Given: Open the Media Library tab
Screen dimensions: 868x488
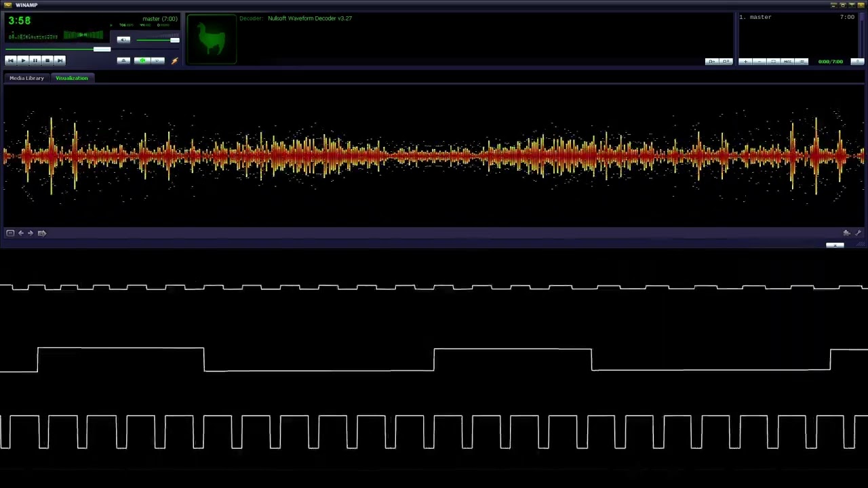Looking at the screenshot, I should [26, 78].
